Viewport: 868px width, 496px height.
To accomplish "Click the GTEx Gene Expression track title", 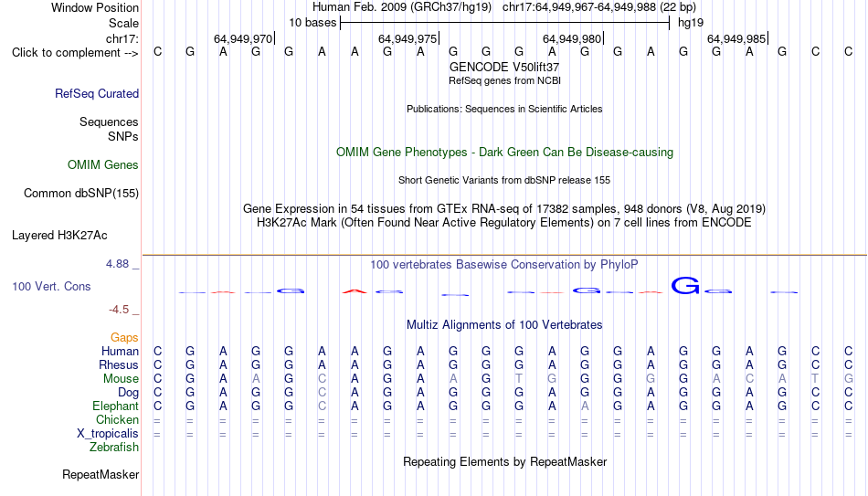I will coord(504,208).
